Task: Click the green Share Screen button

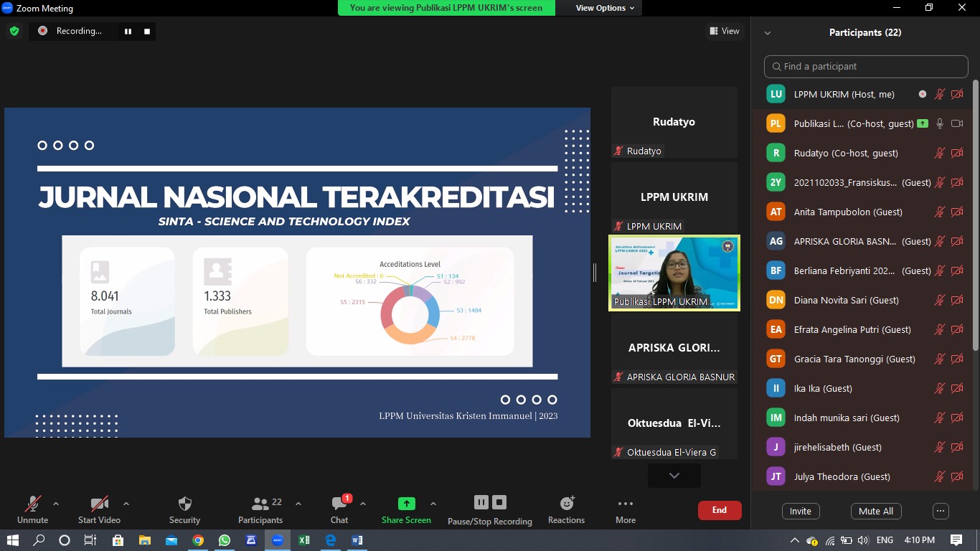Action: [406, 509]
